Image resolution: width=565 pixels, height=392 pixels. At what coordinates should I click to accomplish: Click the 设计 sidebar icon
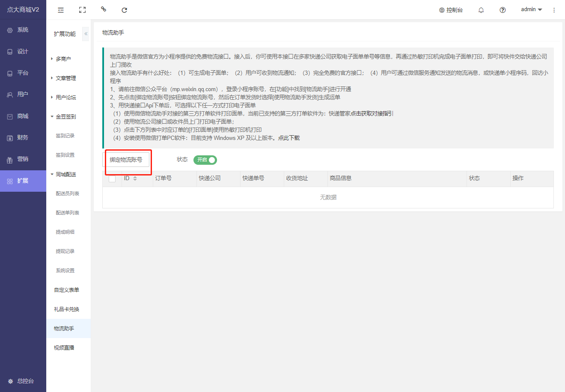tap(10, 52)
